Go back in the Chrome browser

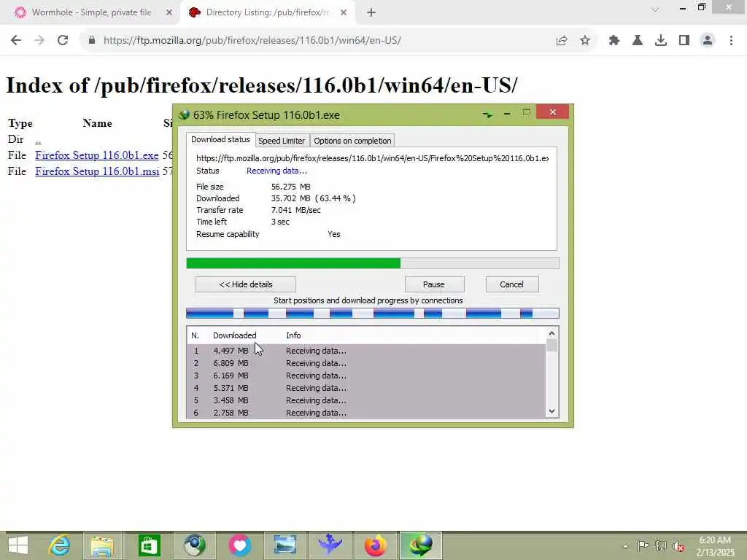coord(16,41)
